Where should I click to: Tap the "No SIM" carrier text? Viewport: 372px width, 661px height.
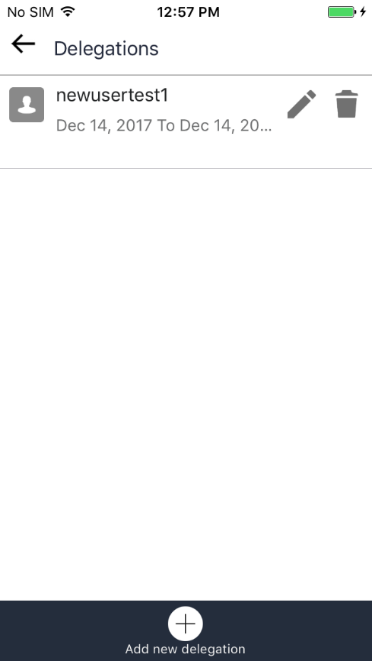[x=30, y=12]
